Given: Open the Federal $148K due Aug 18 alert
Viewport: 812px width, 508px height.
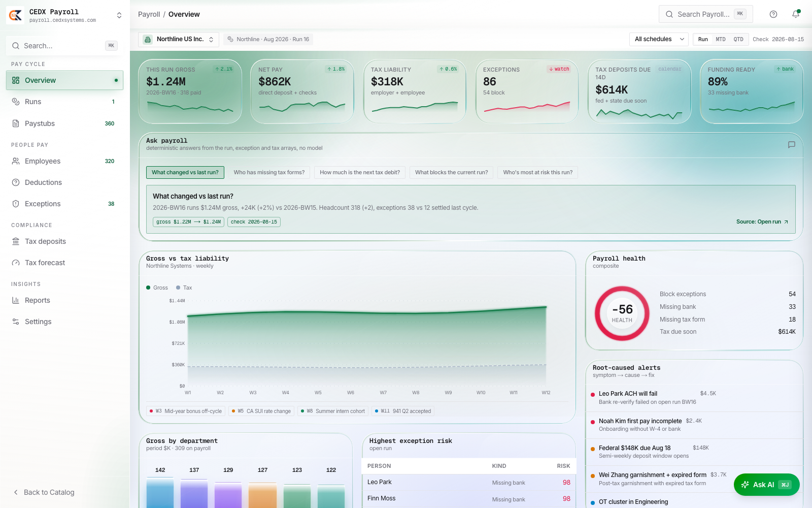Looking at the screenshot, I should click(x=694, y=452).
